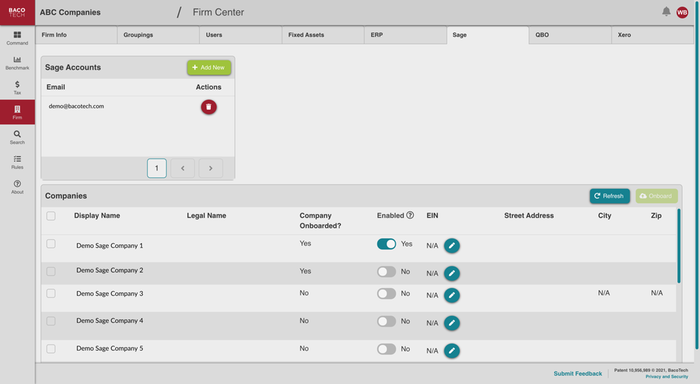Check the Demo Sage Company 2 checkbox

pos(51,271)
